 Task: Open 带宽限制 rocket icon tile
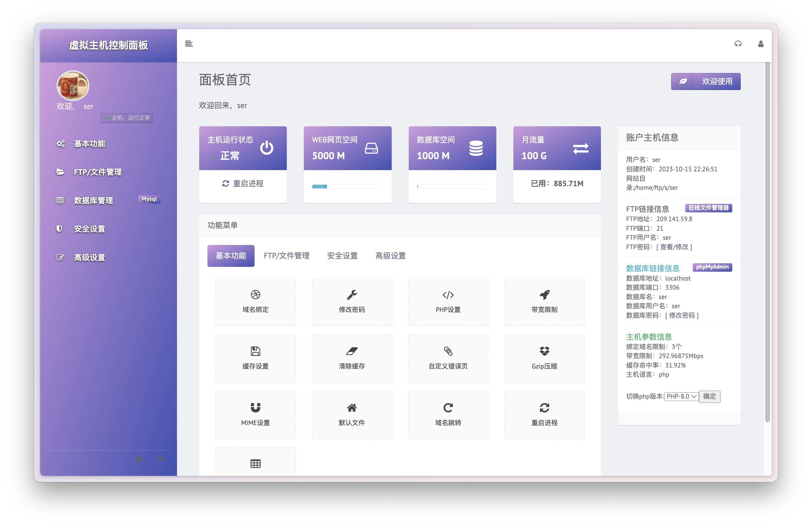point(544,302)
